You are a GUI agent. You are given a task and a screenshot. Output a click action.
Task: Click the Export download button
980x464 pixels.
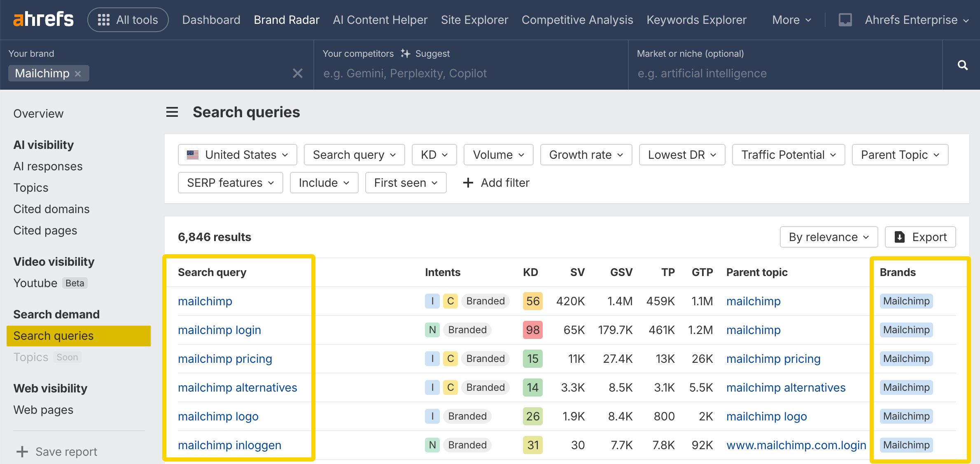point(920,237)
